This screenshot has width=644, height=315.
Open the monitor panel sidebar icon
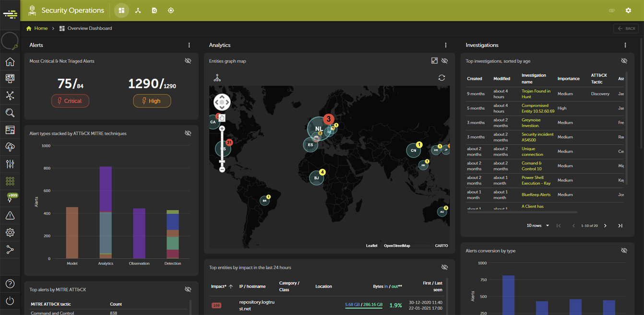point(10,78)
